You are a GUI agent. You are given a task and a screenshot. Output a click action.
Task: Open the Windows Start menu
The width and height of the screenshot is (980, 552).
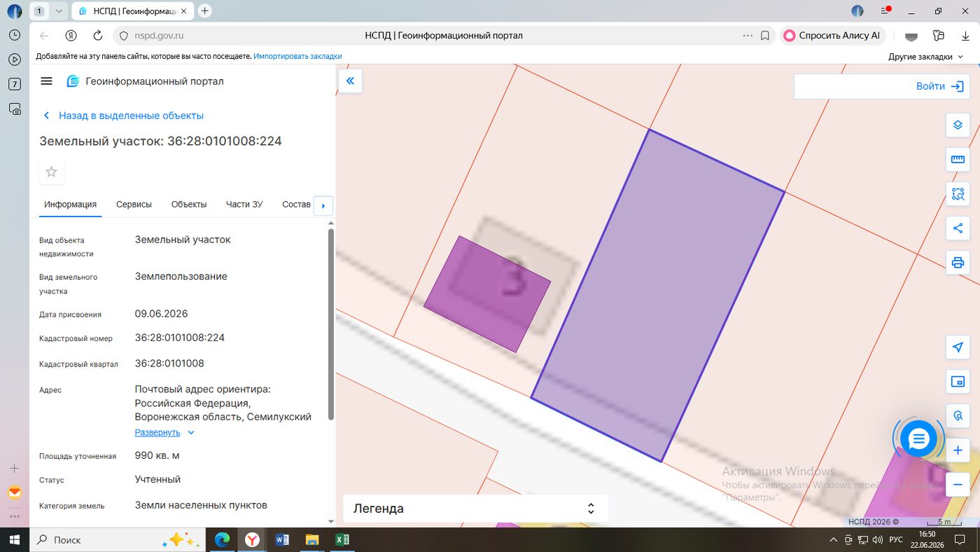pyautogui.click(x=14, y=539)
